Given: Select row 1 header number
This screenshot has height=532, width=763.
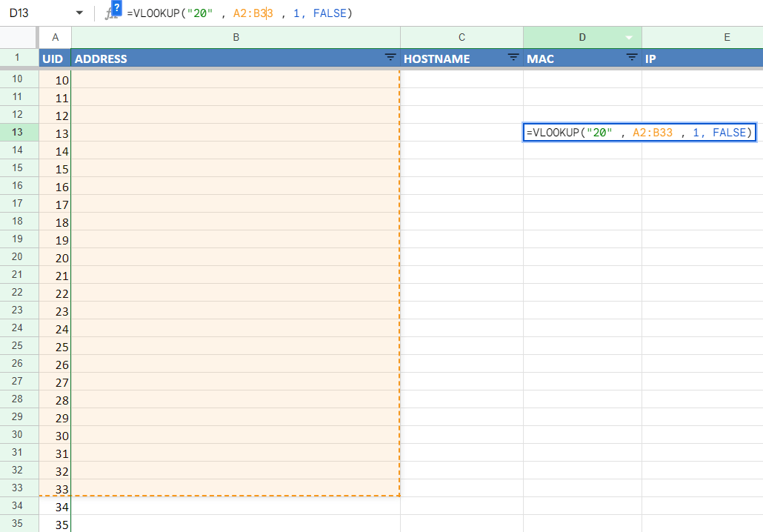Looking at the screenshot, I should coord(18,58).
